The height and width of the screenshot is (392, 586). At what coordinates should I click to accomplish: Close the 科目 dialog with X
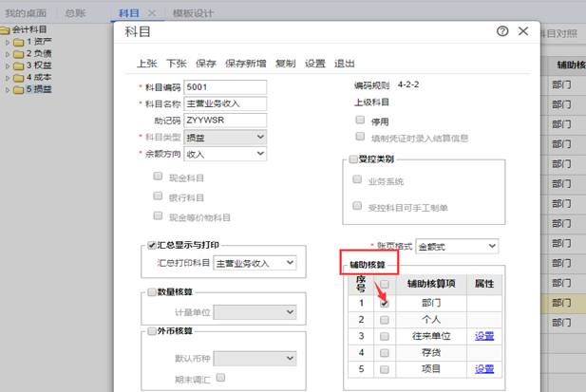[523, 31]
